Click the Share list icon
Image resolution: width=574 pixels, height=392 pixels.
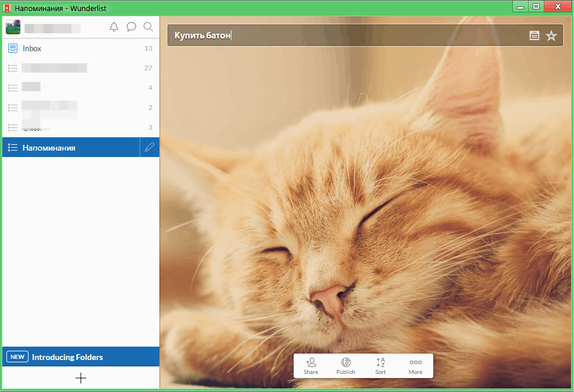coord(311,366)
